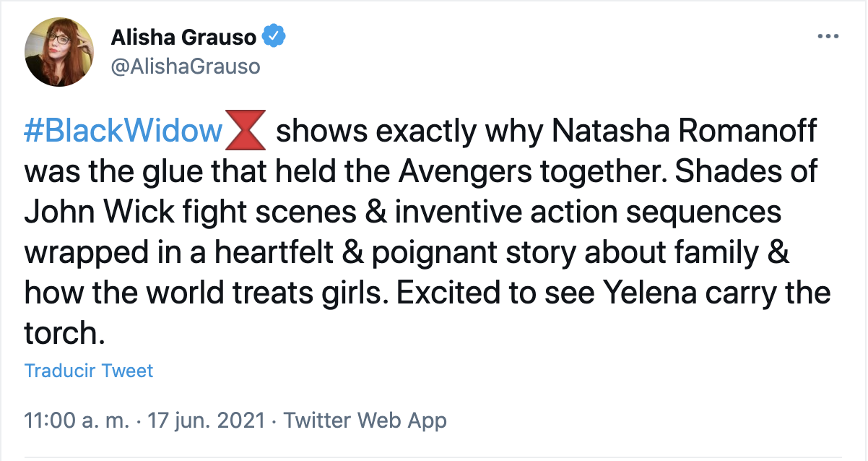
Task: Click Traducir Tweet to translate
Action: point(89,371)
